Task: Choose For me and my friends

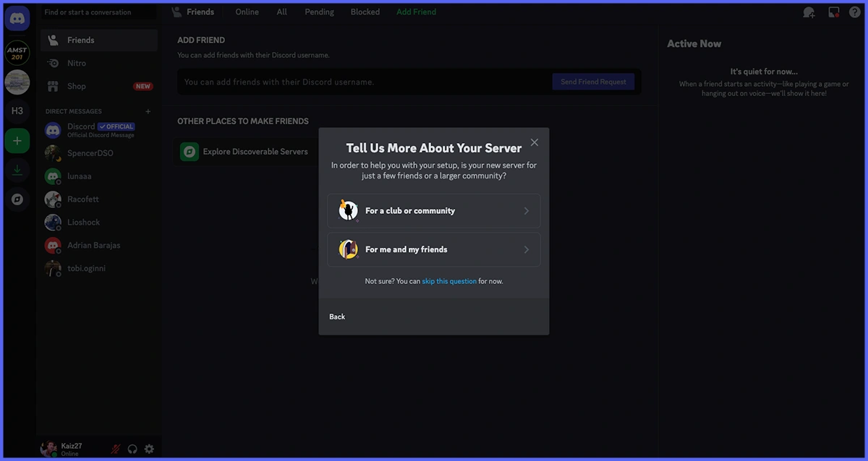Action: click(x=433, y=249)
